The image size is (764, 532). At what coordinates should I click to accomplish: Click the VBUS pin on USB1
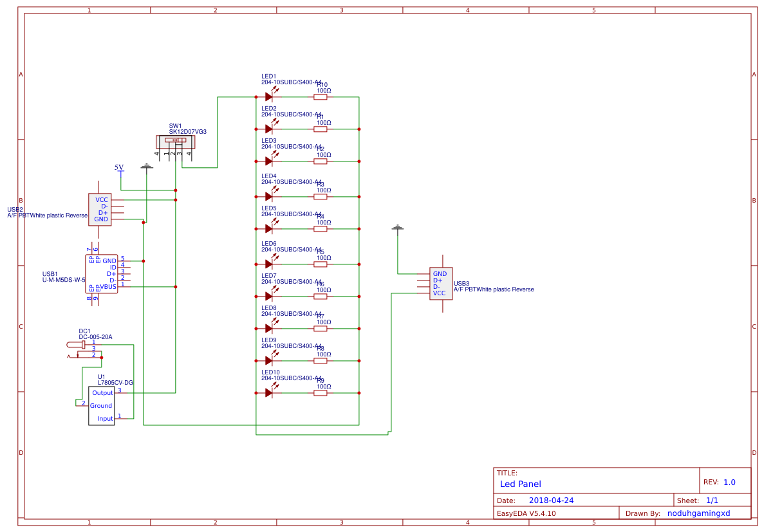pos(107,288)
